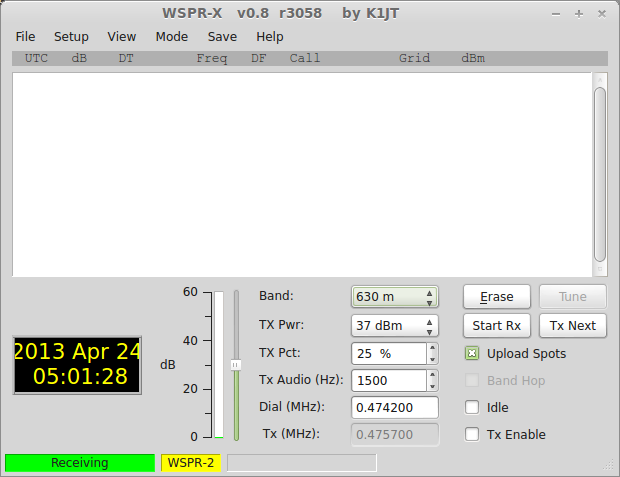The width and height of the screenshot is (620, 477).
Task: Click the Erase button
Action: click(497, 297)
